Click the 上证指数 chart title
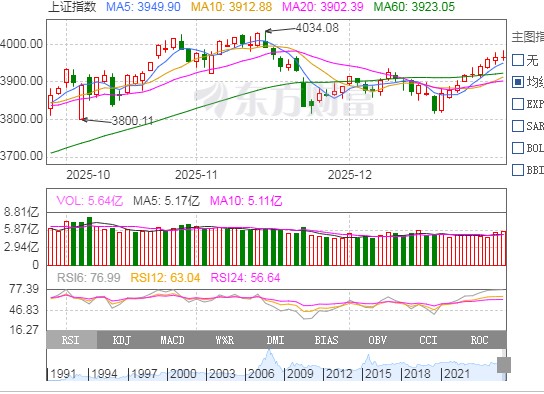This screenshot has height=394, width=544. (72, 7)
